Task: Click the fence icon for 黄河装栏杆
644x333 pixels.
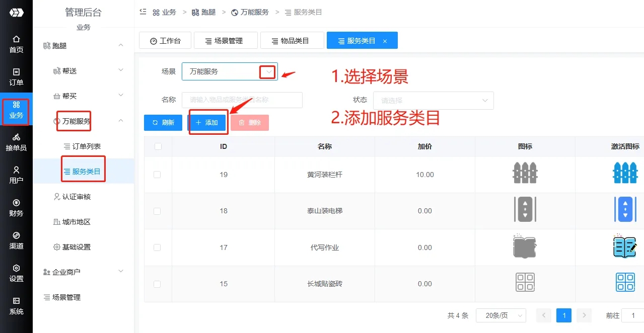Action: pyautogui.click(x=525, y=174)
